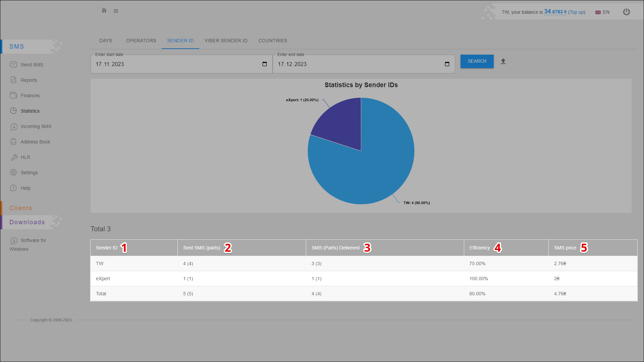Image resolution: width=644 pixels, height=362 pixels.
Task: Open Settings gear in sidebar
Action: [13, 173]
